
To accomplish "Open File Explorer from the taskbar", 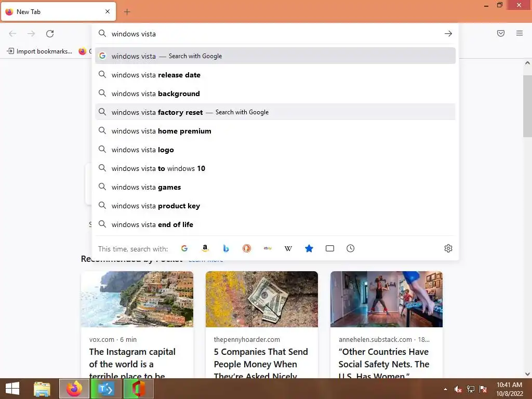I will coord(42,389).
